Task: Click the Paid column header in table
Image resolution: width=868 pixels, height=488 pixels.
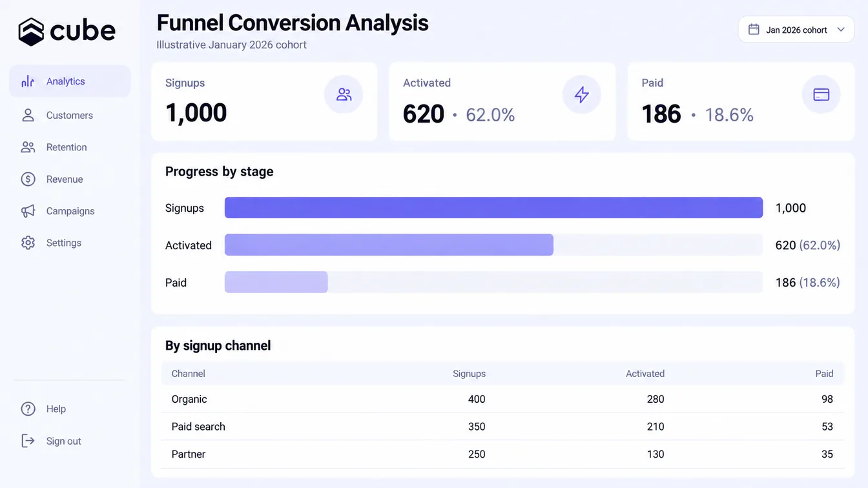Action: point(824,374)
